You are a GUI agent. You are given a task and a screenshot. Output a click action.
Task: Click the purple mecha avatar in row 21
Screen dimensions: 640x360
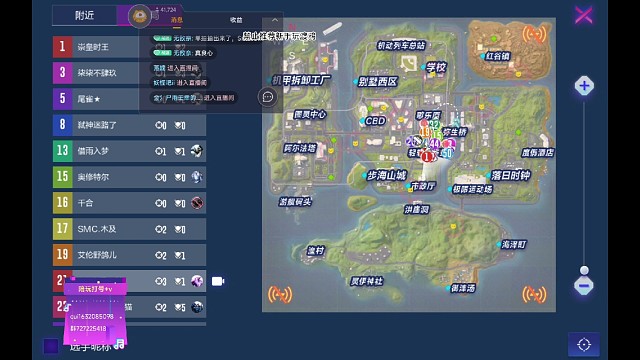[197, 281]
